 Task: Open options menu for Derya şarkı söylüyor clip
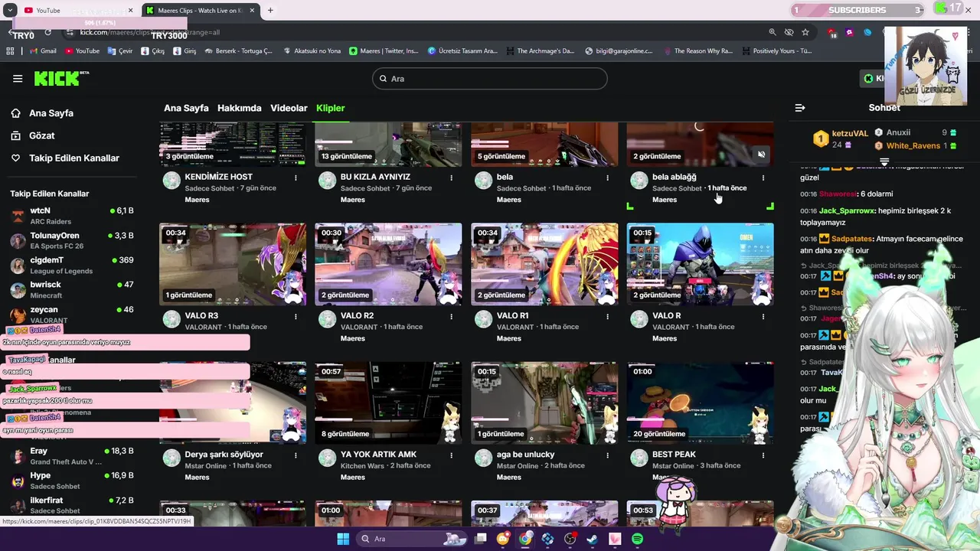click(x=296, y=455)
